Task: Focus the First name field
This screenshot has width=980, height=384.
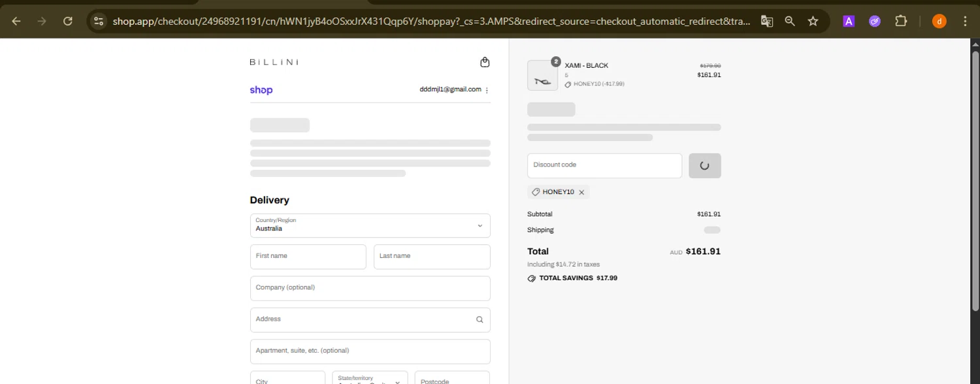Action: pos(308,257)
